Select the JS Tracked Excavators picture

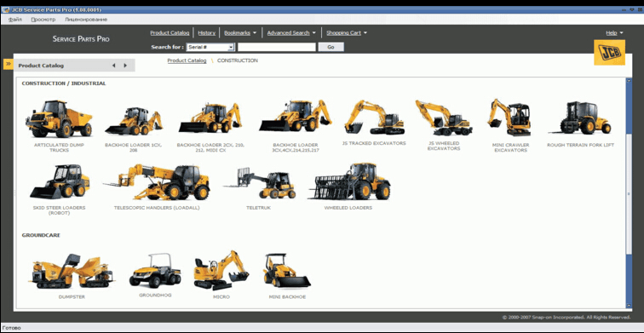click(x=374, y=118)
